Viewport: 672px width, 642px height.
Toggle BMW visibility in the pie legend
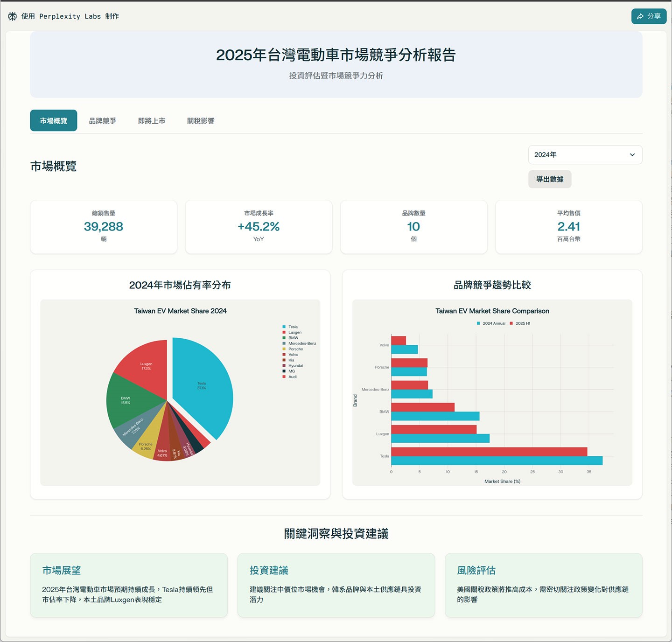pyautogui.click(x=292, y=338)
